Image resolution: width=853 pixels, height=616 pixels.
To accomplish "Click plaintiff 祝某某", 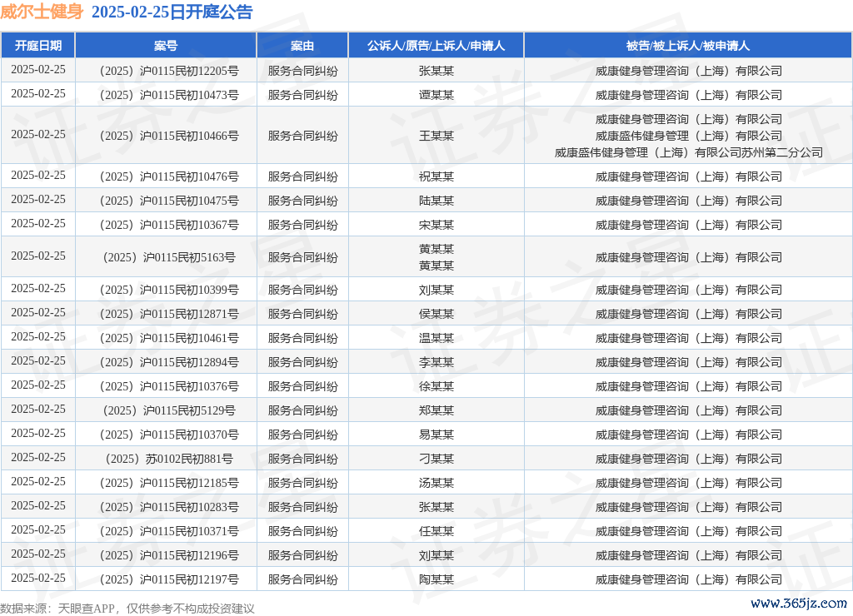I will 436,176.
